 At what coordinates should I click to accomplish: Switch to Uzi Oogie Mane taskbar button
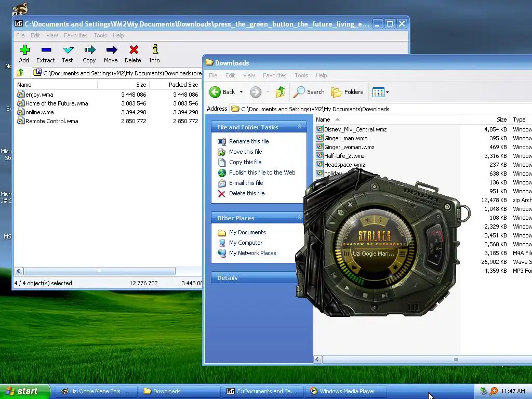click(96, 391)
